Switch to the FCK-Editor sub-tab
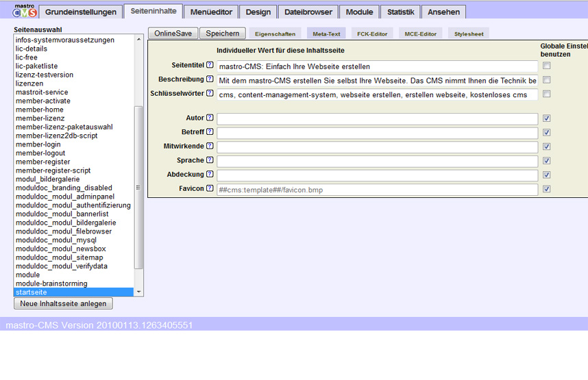Screen dimensions: 588x380 [x=372, y=34]
